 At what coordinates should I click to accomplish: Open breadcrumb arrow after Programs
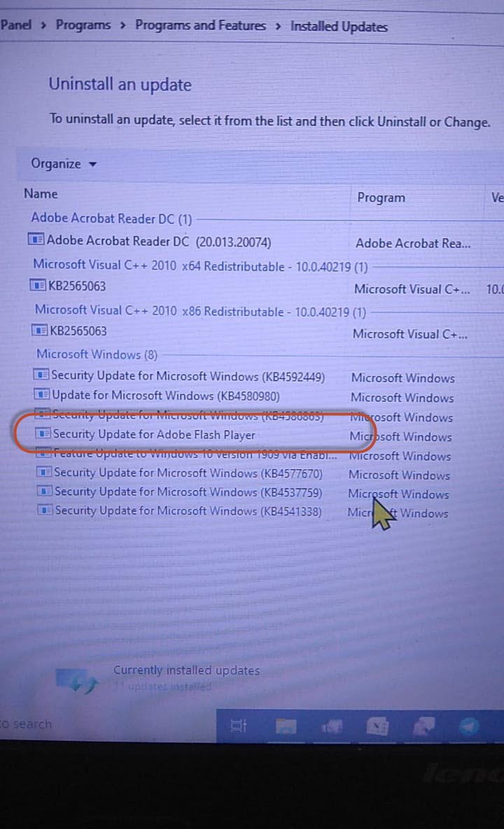[122, 25]
